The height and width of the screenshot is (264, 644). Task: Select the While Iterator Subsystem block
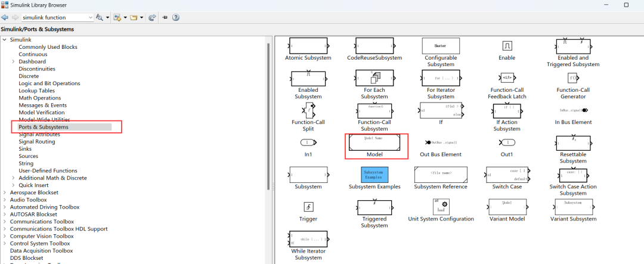click(308, 238)
